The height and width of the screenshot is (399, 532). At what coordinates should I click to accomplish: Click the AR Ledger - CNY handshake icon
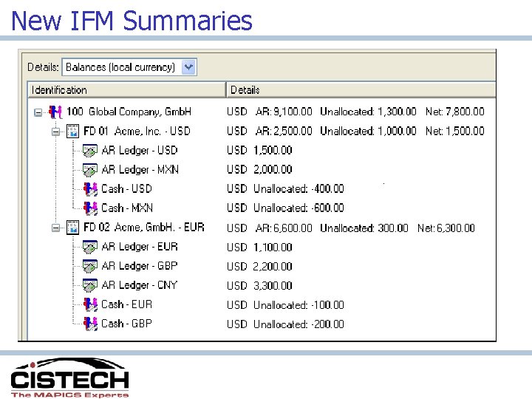(x=90, y=285)
